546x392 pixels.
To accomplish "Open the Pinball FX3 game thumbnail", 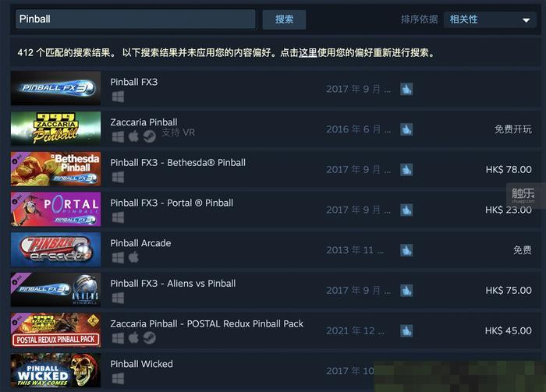I will pos(55,88).
